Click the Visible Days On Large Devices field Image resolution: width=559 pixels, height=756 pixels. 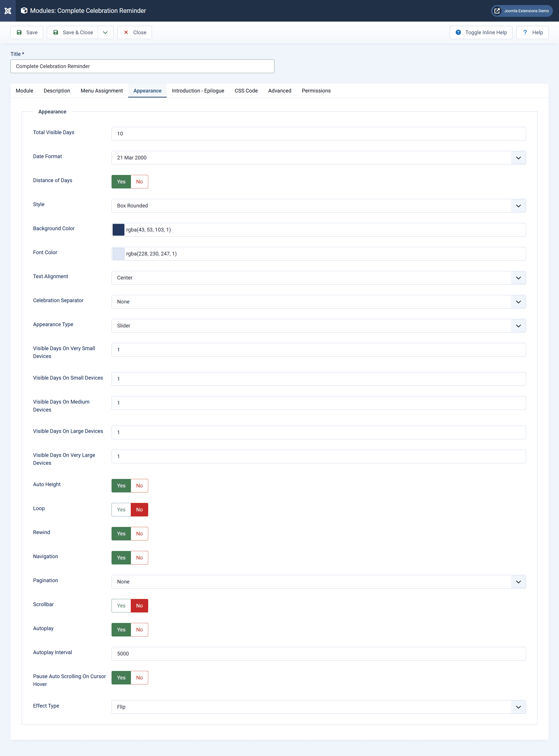click(x=318, y=432)
